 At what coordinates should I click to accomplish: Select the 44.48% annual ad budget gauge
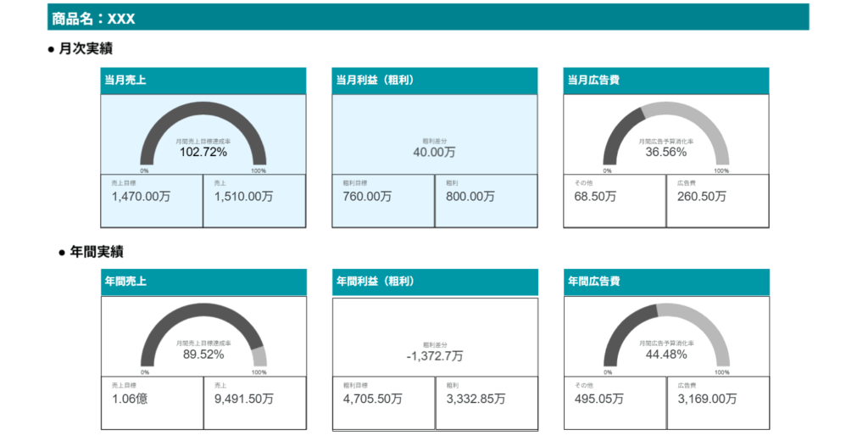[665, 338]
